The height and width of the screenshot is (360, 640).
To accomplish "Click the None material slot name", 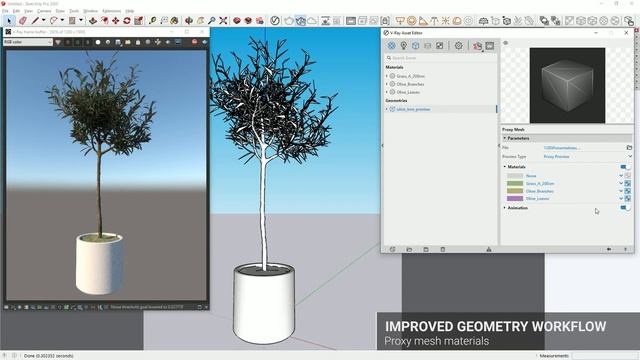I will tap(531, 176).
